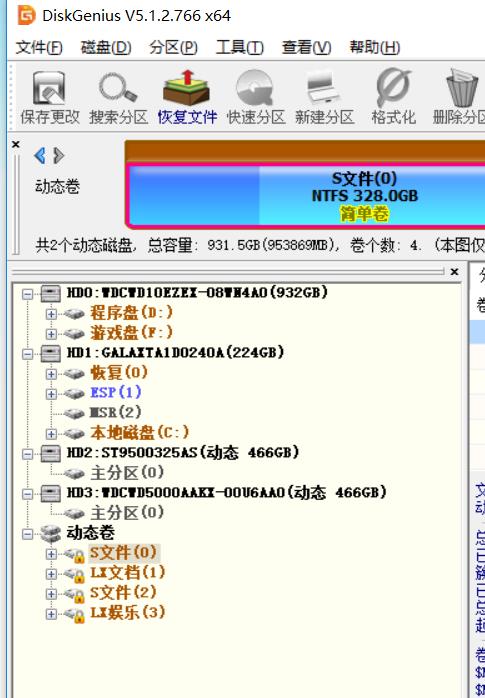
Task: Click the drive icon beside MSR(2)
Action: (74, 414)
